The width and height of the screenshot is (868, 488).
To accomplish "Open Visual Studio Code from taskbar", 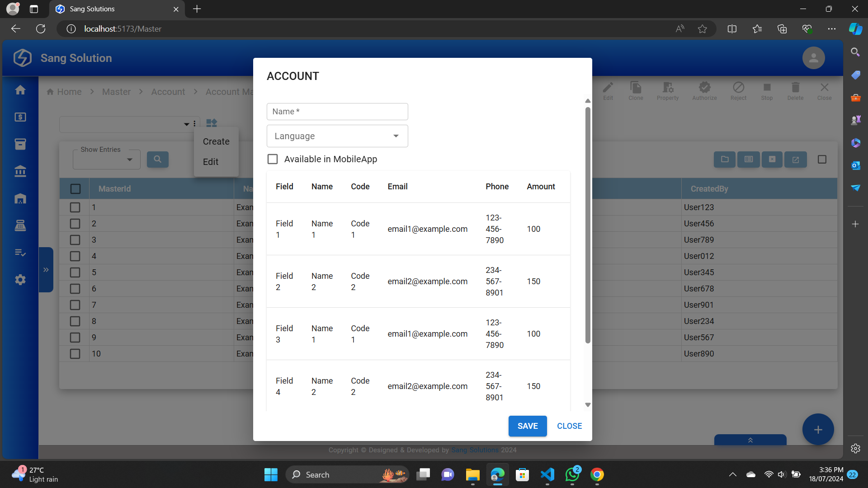I will click(547, 474).
